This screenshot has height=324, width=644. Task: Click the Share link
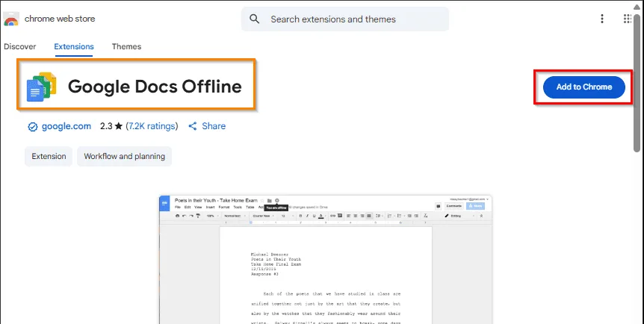click(214, 126)
